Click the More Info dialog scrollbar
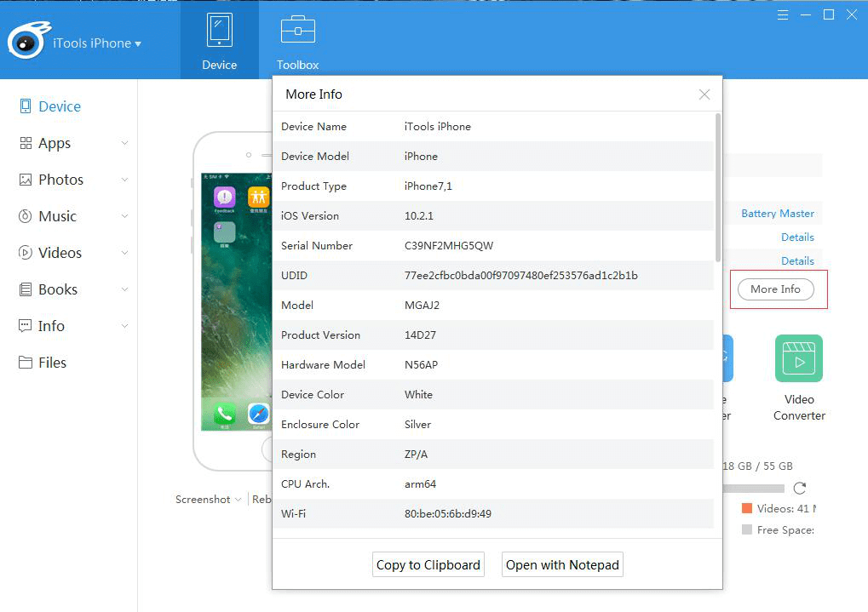Viewport: 868px width, 612px height. click(x=718, y=187)
